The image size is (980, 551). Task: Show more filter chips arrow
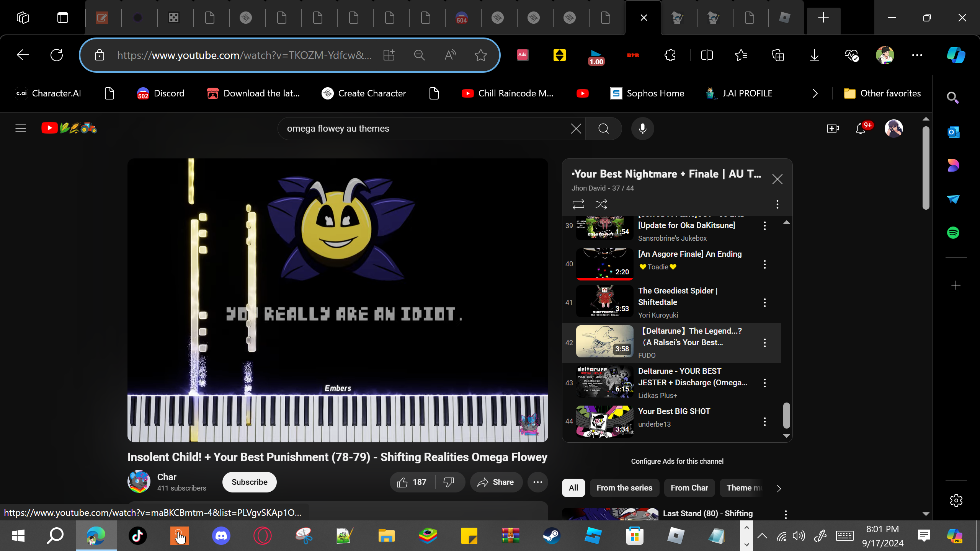pyautogui.click(x=779, y=488)
